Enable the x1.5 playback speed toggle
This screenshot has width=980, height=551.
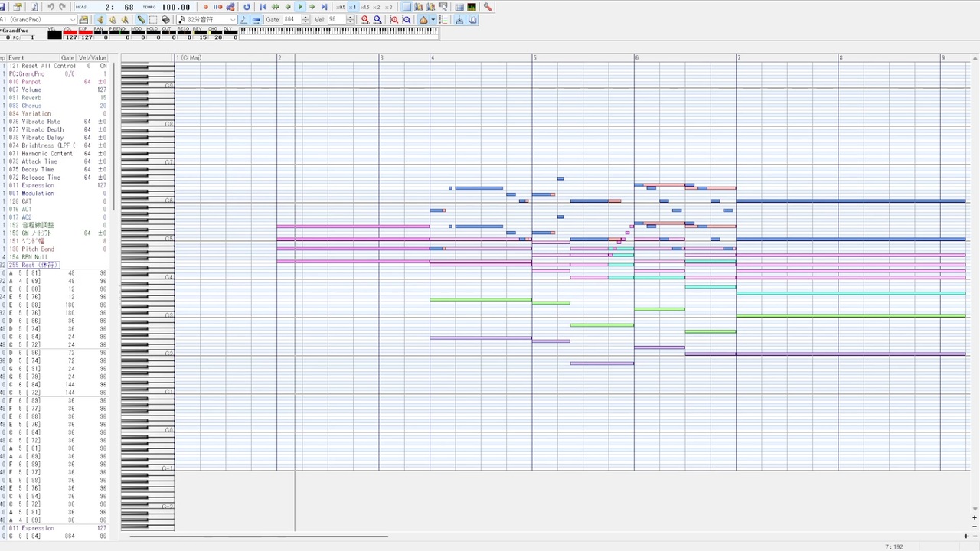pos(364,7)
